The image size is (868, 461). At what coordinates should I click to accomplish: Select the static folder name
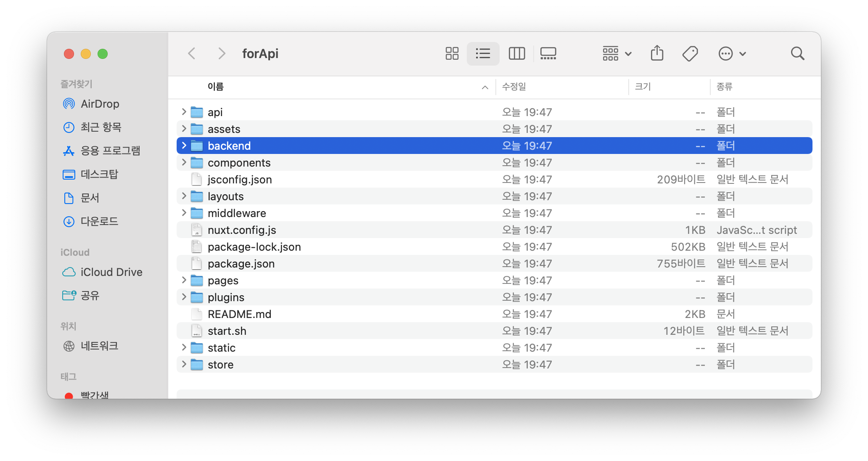221,348
